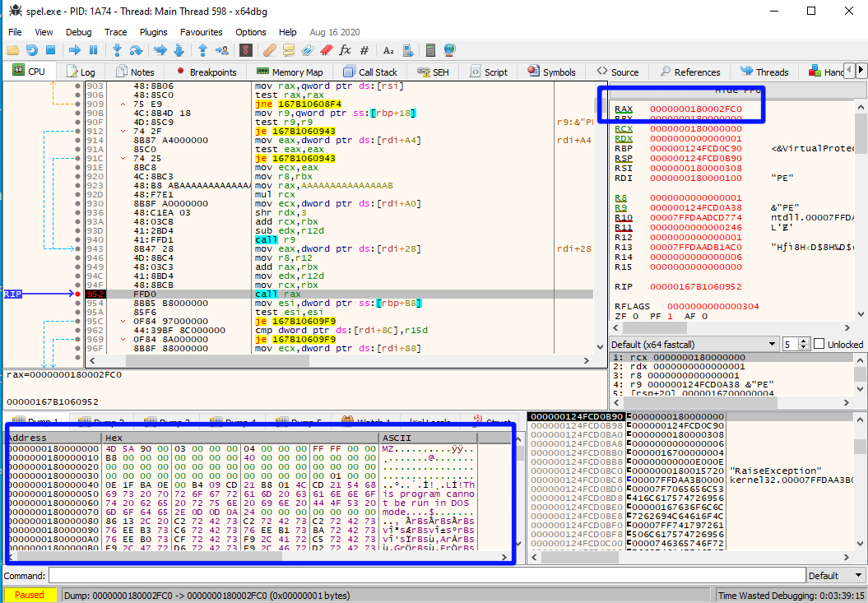Toggle breakpoint bullet on line 954
The height and width of the screenshot is (603, 868).
(x=78, y=303)
